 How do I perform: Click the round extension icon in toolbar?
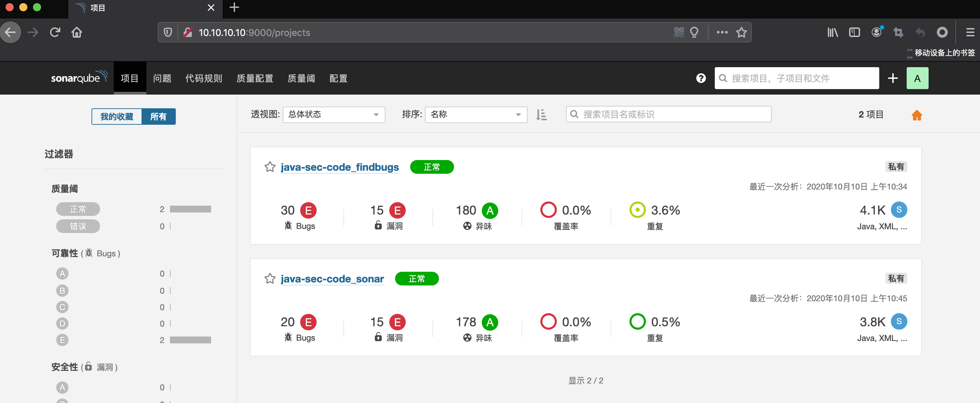point(942,32)
